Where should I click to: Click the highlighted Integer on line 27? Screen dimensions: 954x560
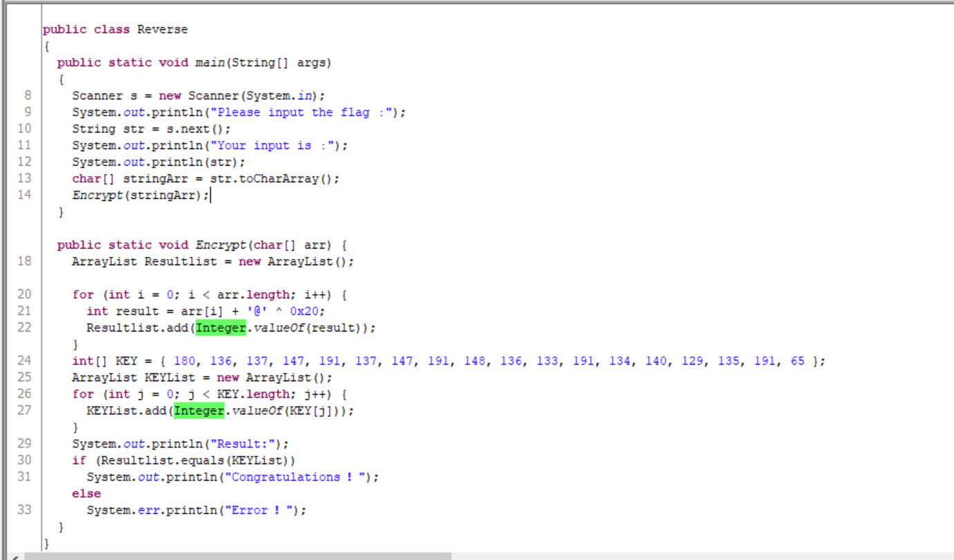coord(199,411)
